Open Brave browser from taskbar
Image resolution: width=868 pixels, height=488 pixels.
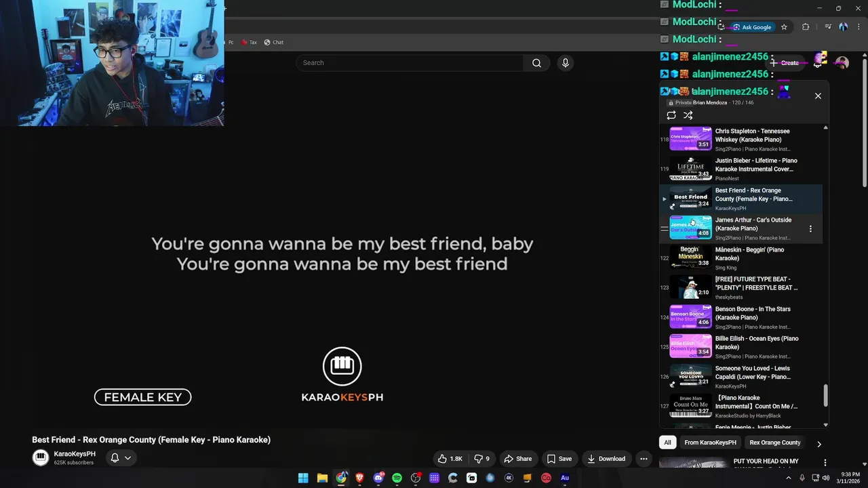pyautogui.click(x=359, y=478)
